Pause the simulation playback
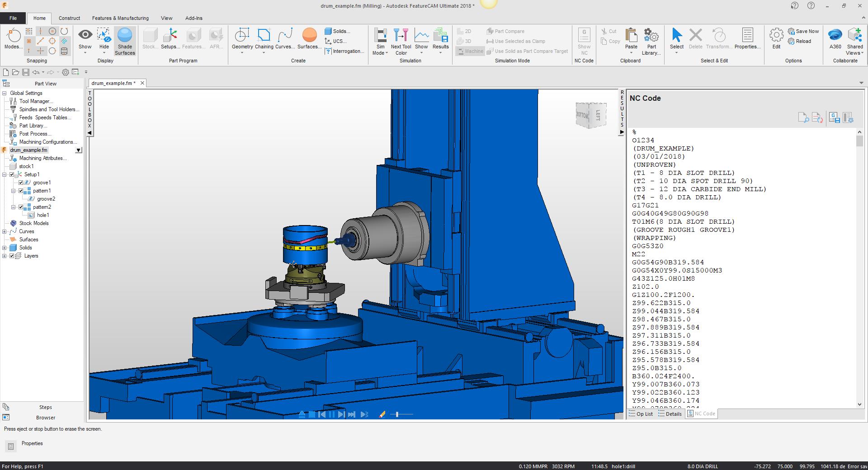 tap(332, 414)
